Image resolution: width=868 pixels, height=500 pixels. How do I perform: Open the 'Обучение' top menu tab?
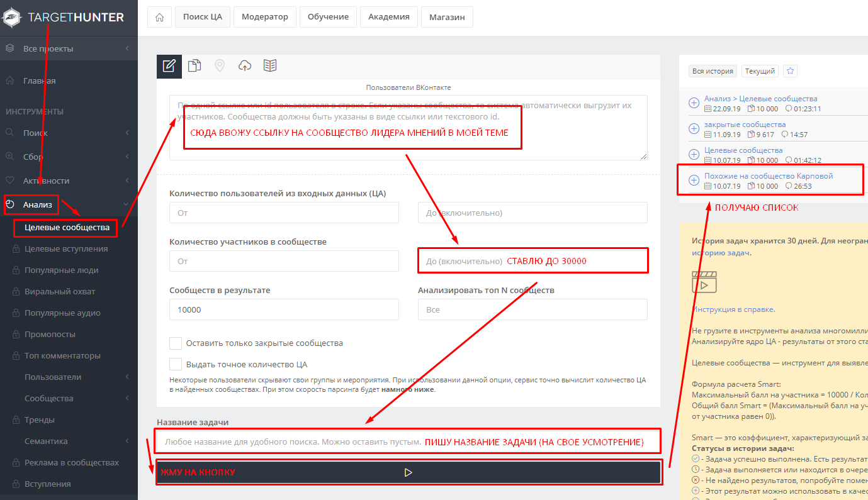point(329,17)
